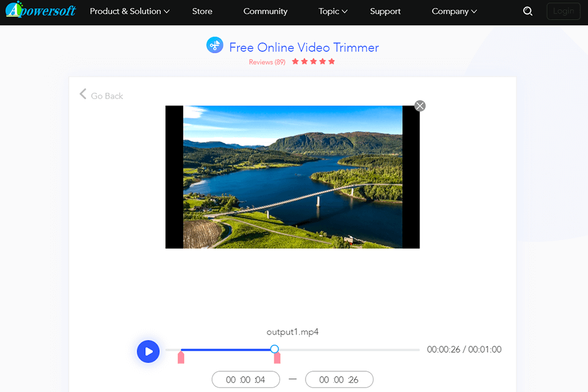The height and width of the screenshot is (392, 588).
Task: Click the Go Back arrow icon
Action: point(83,94)
